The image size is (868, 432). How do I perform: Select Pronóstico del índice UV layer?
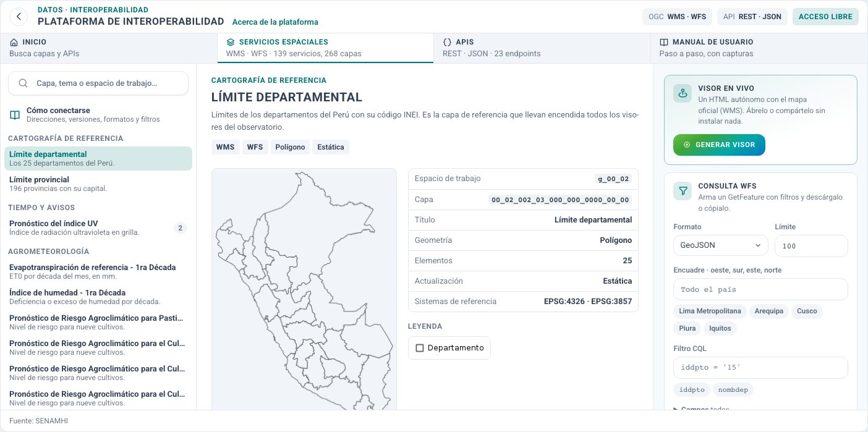point(98,227)
